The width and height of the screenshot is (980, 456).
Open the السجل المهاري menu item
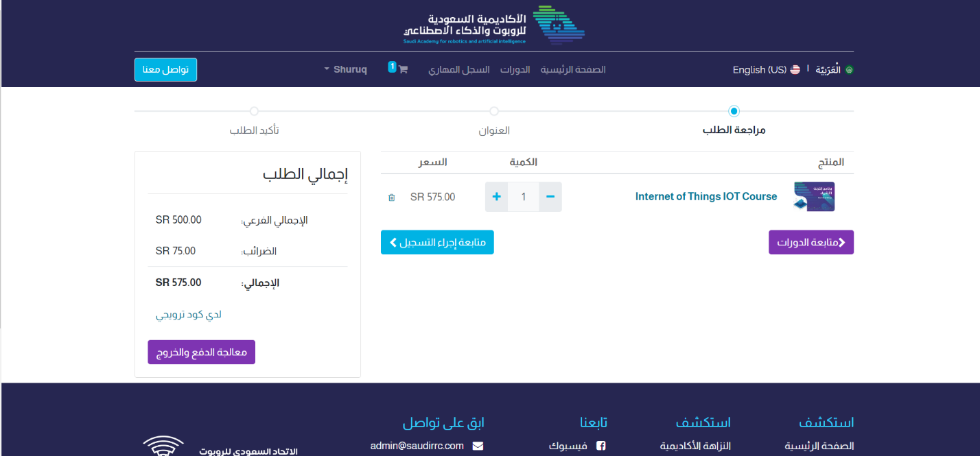pos(459,70)
